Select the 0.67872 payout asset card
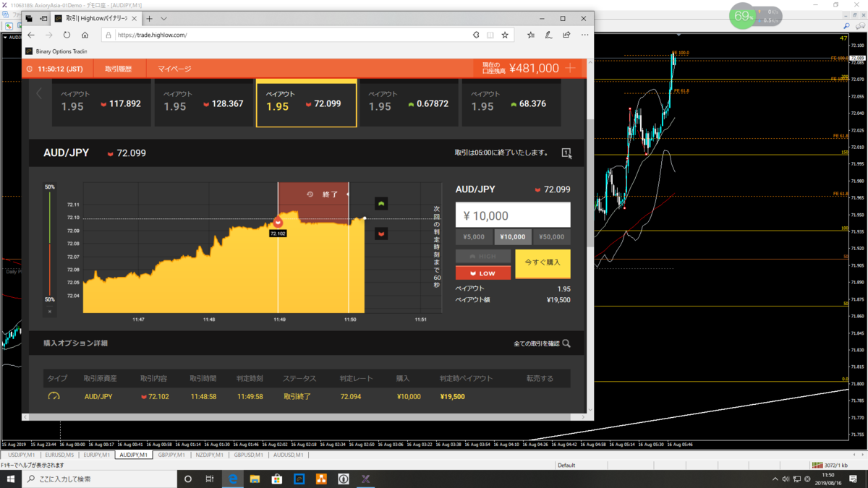Viewport: 868px width, 488px height. pyautogui.click(x=409, y=104)
